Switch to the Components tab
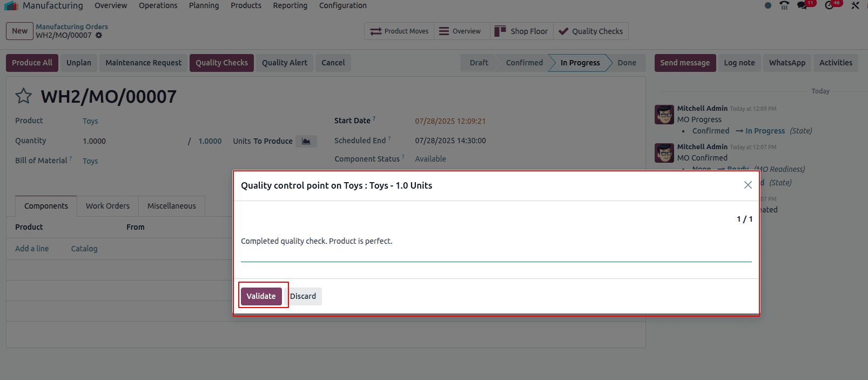The height and width of the screenshot is (380, 868). 46,206
